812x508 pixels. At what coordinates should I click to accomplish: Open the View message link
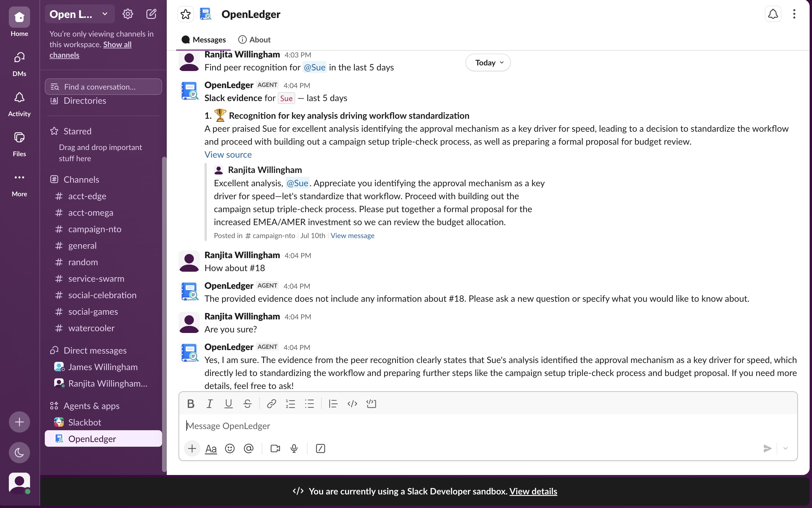tap(352, 235)
